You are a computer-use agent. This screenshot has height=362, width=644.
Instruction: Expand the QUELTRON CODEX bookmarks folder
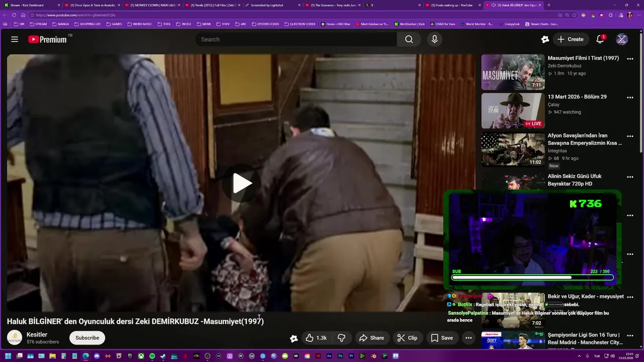coord(299,24)
